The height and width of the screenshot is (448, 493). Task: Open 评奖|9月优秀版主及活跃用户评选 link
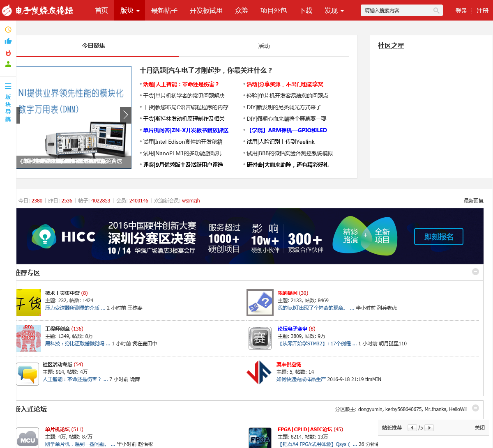(x=183, y=165)
